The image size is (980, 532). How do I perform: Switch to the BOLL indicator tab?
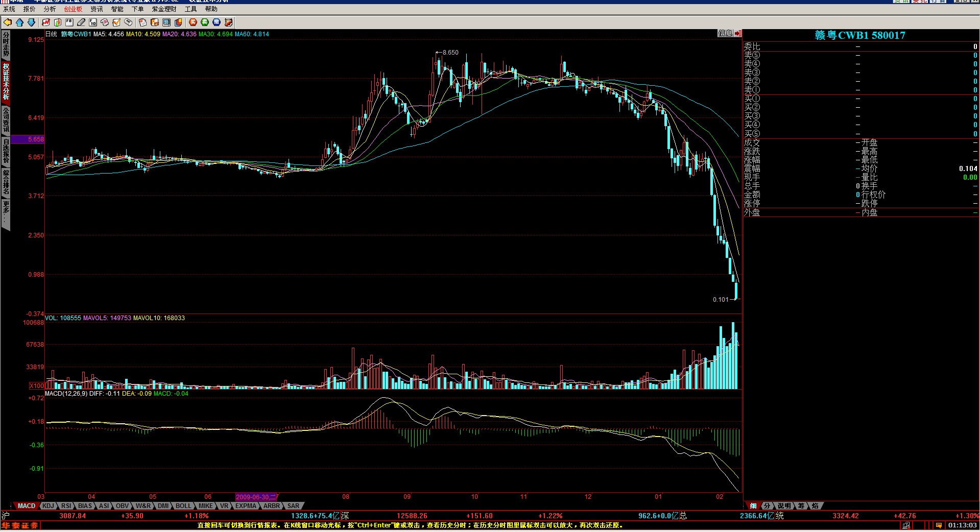(183, 506)
